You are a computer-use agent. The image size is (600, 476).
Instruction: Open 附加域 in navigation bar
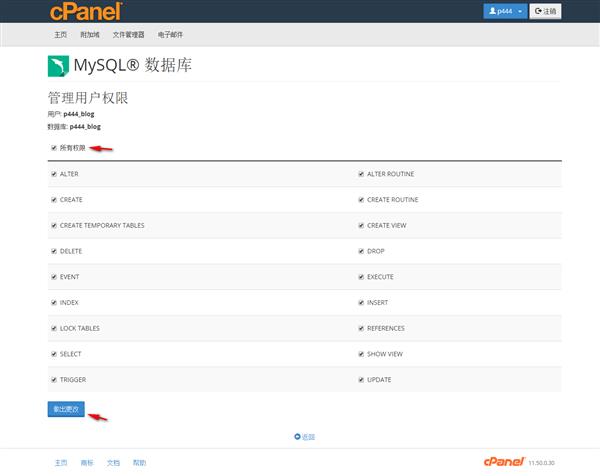point(90,35)
